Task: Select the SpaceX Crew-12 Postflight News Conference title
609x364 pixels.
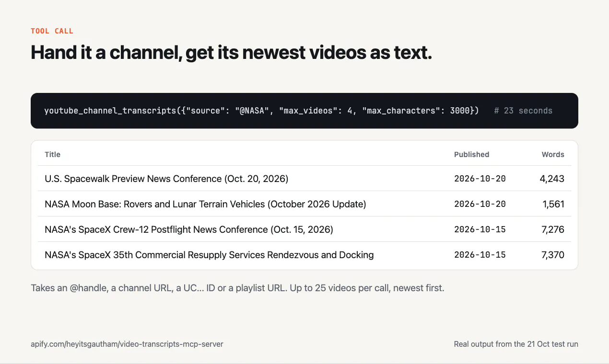Action: (189, 229)
